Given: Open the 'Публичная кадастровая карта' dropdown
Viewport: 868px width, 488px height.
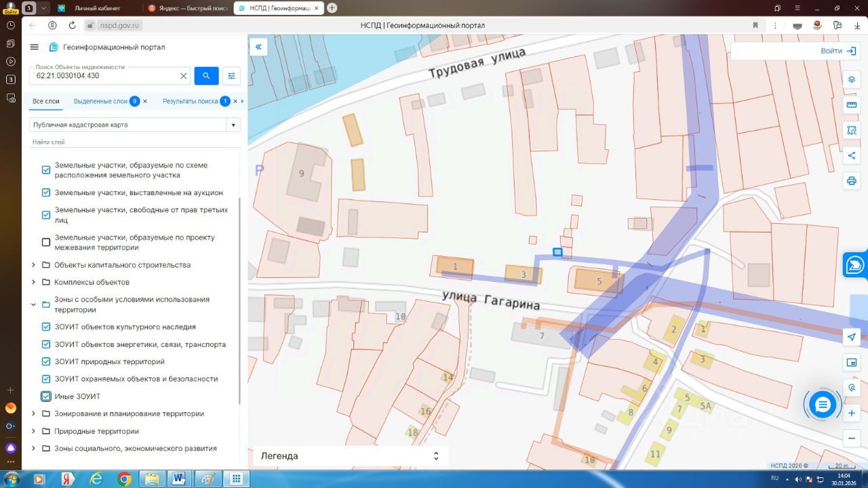Looking at the screenshot, I should (135, 125).
